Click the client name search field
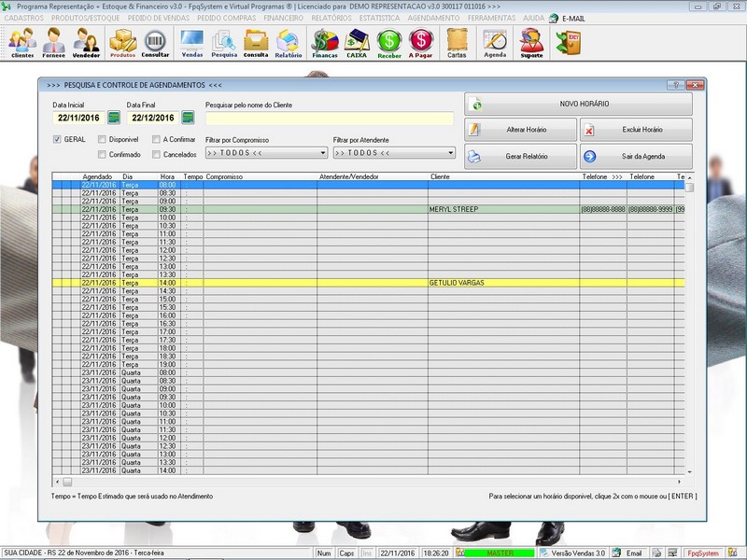The height and width of the screenshot is (560, 747). coord(329,119)
